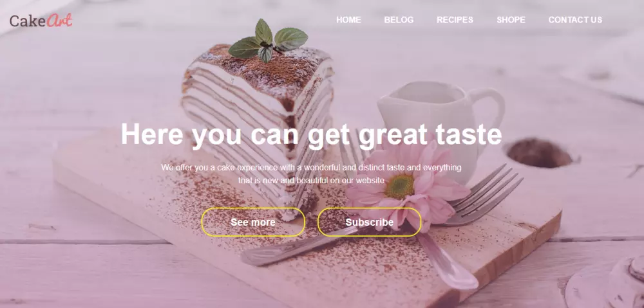Click the See more button
The width and height of the screenshot is (644, 308).
point(253,222)
